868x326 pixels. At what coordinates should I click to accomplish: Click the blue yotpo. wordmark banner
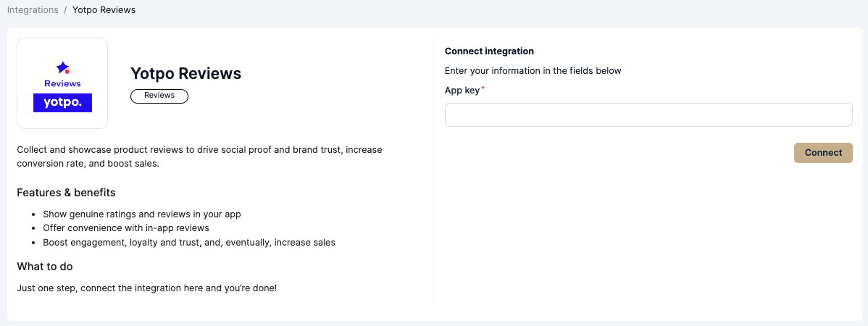tap(62, 103)
